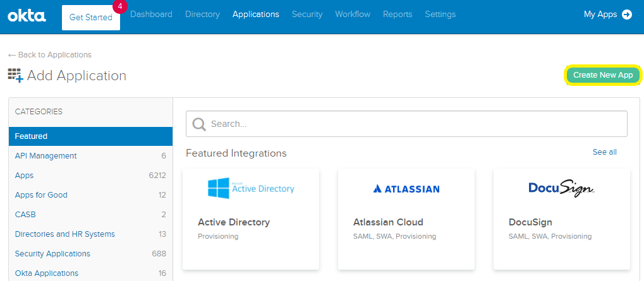Click the search magnifier icon

coord(198,124)
